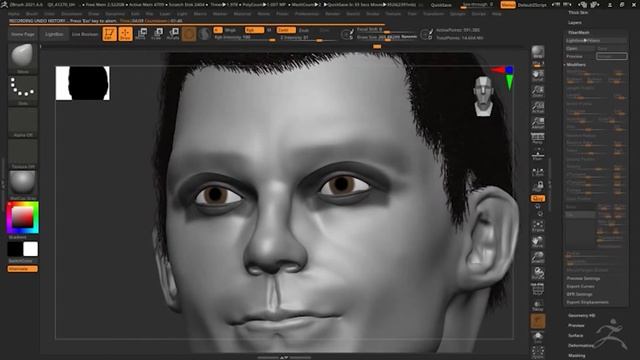The width and height of the screenshot is (640, 360).
Task: Click the Sculptris Pro icon
Action: pyautogui.click(x=204, y=34)
